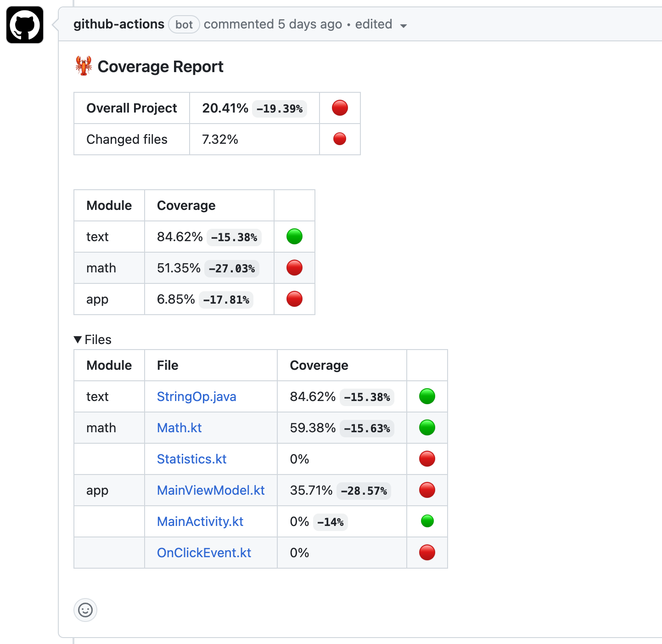
Task: Expand the edited history dropdown arrow
Action: [404, 26]
